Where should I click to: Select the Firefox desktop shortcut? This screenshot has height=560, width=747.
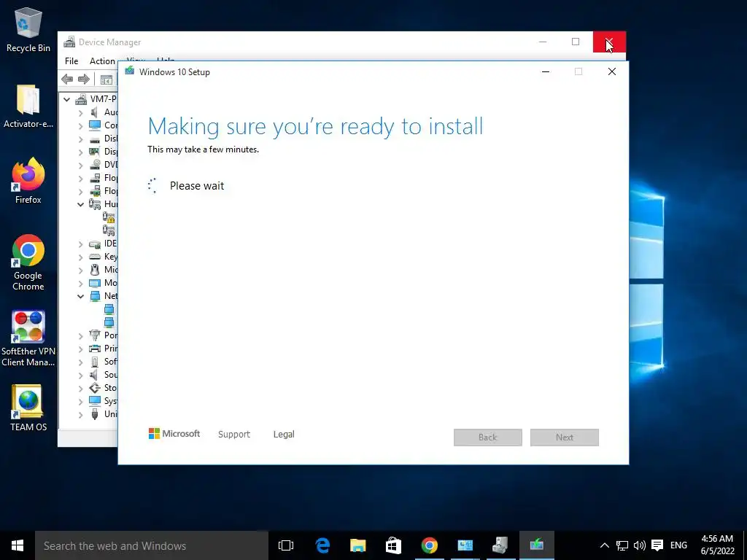click(x=28, y=181)
